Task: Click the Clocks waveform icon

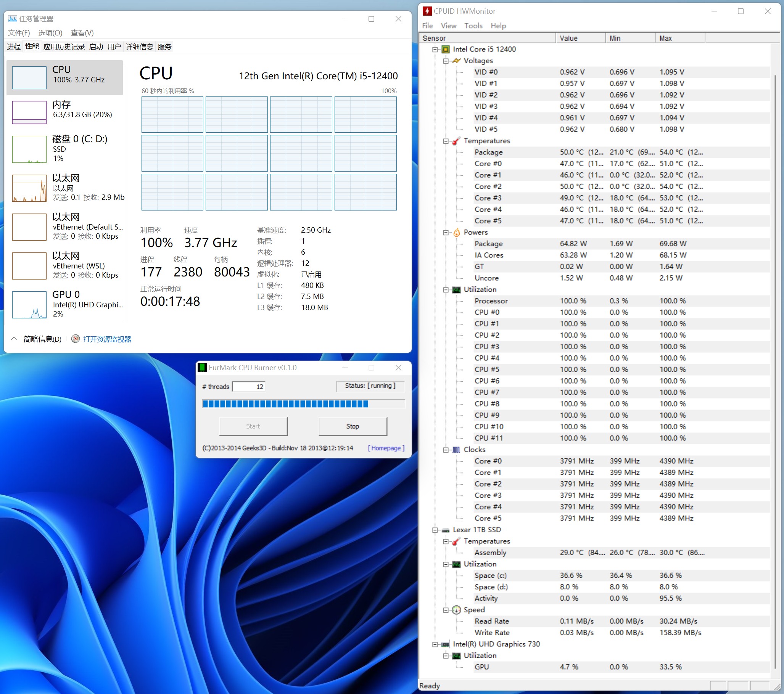Action: [456, 450]
